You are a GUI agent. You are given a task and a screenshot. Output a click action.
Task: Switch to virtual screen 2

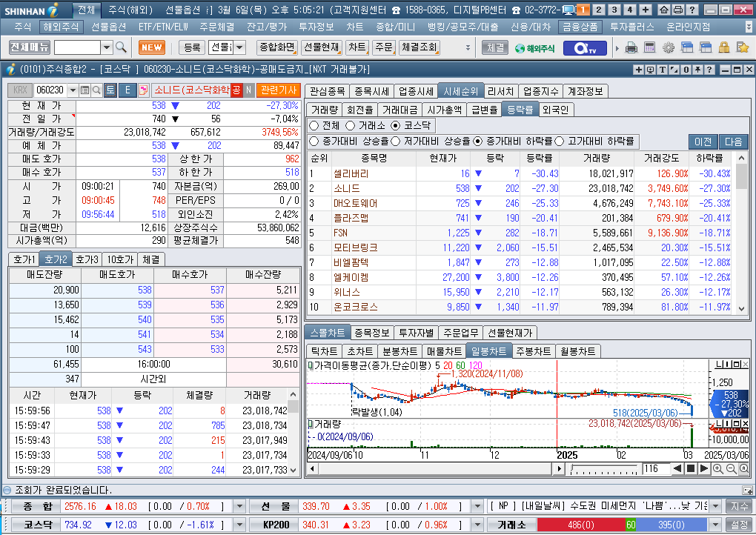pyautogui.click(x=598, y=10)
